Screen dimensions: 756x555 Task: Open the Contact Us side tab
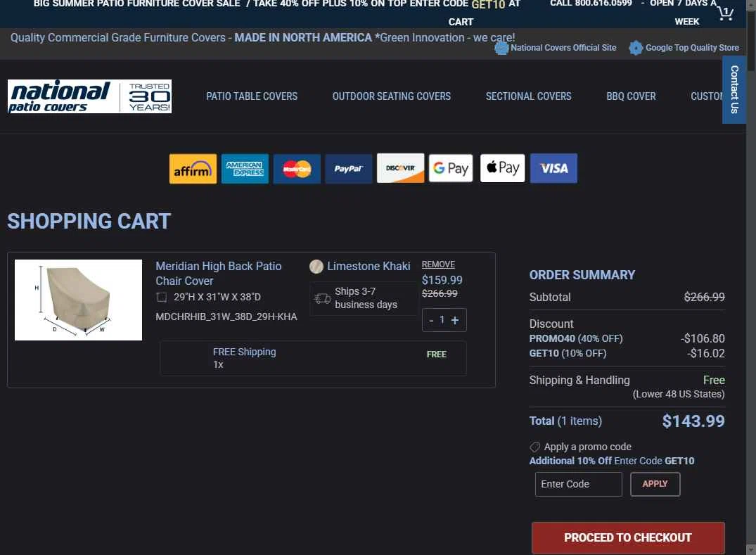click(734, 90)
